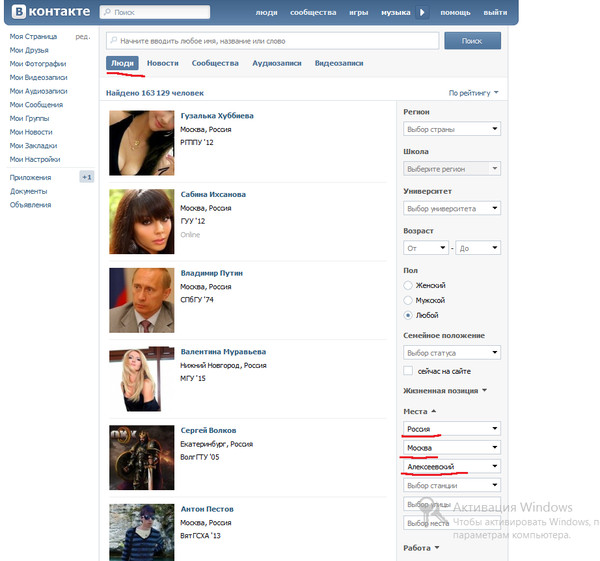
Task: Open Мои Видеозаписи in the sidebar
Action: 38,77
